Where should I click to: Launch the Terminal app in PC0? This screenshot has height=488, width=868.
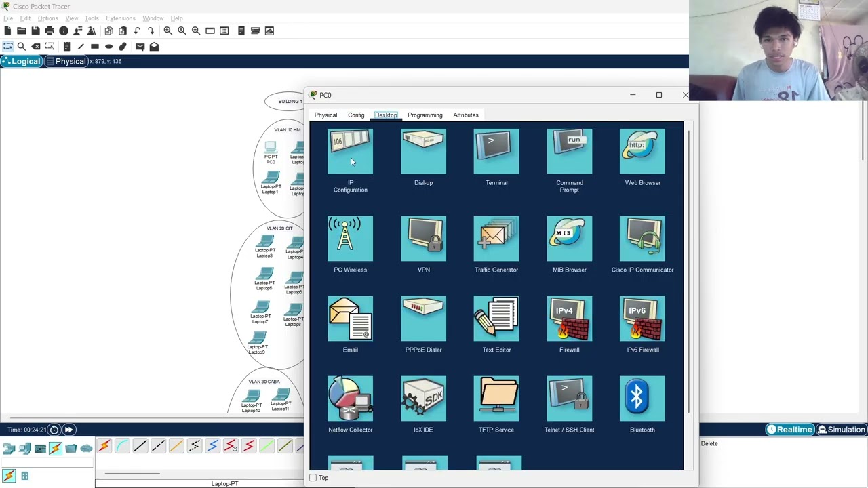496,151
